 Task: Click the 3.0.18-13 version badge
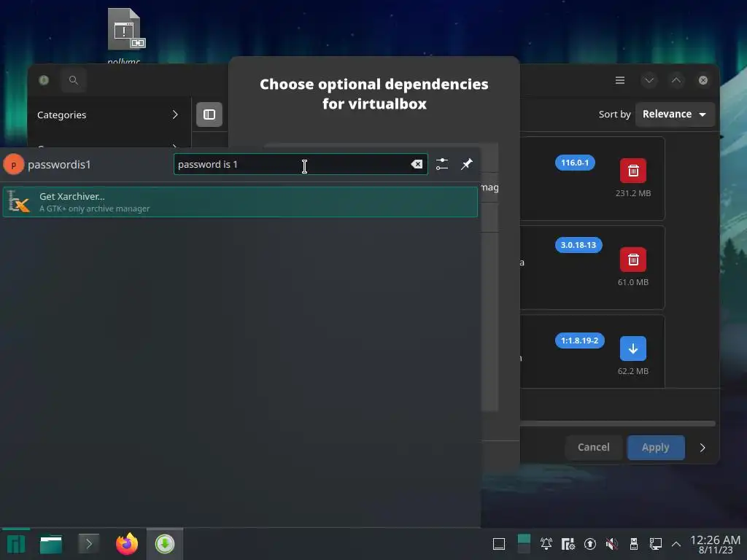tap(578, 245)
